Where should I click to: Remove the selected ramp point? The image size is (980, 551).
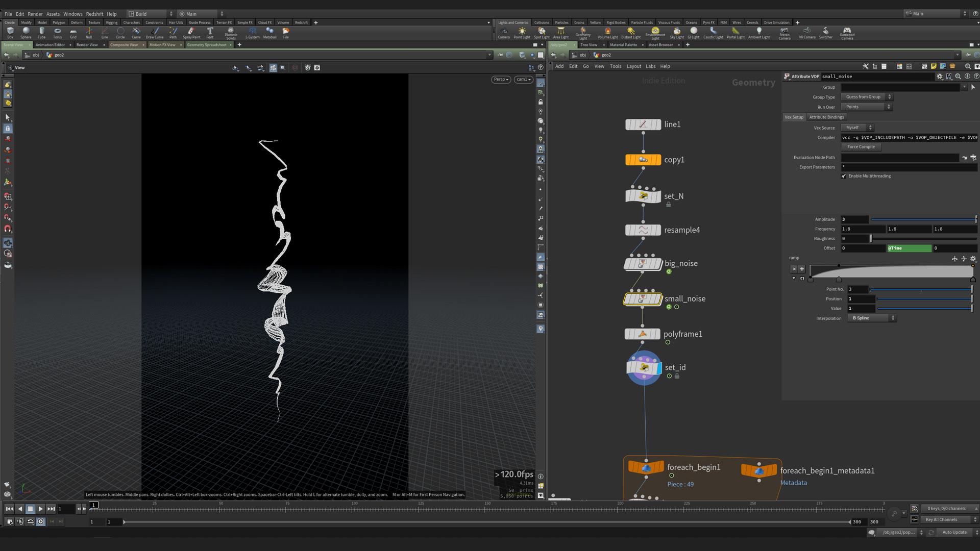(x=794, y=269)
